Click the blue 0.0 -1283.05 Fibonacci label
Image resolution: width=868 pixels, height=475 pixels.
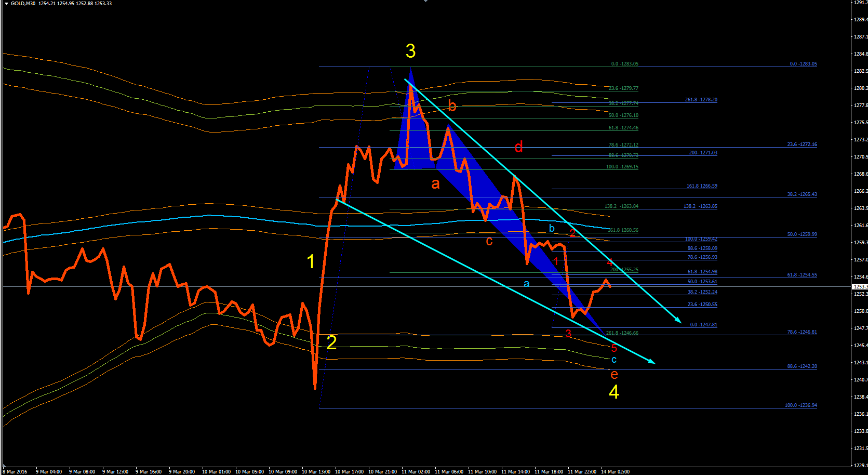click(803, 64)
